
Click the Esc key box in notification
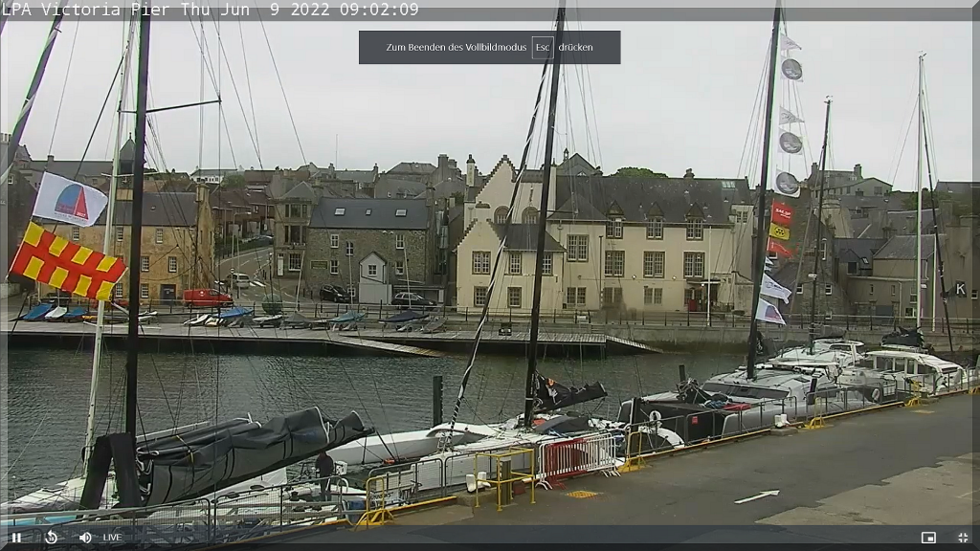[543, 47]
